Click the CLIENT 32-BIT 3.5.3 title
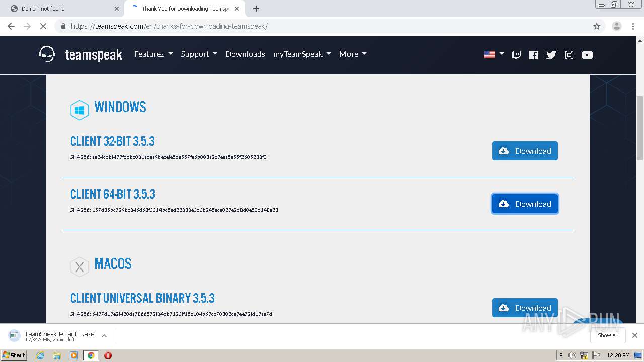Screen dimensions: 644x362 pyautogui.click(x=113, y=141)
